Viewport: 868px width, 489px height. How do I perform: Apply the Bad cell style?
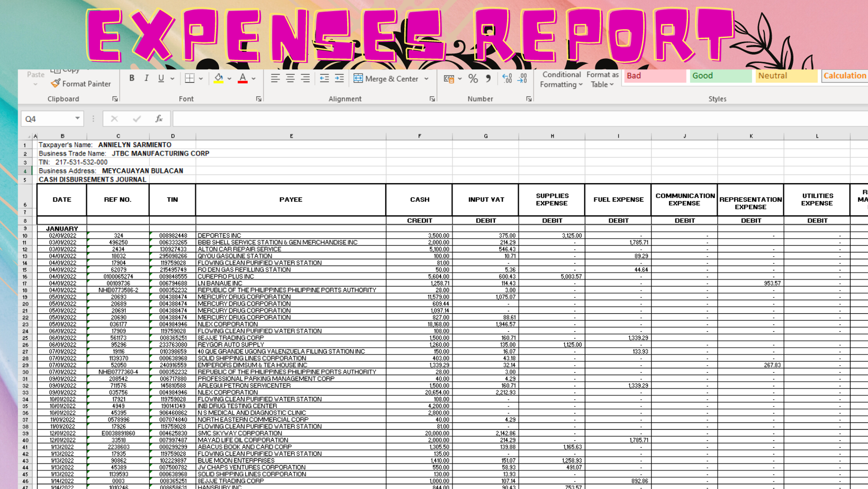655,76
